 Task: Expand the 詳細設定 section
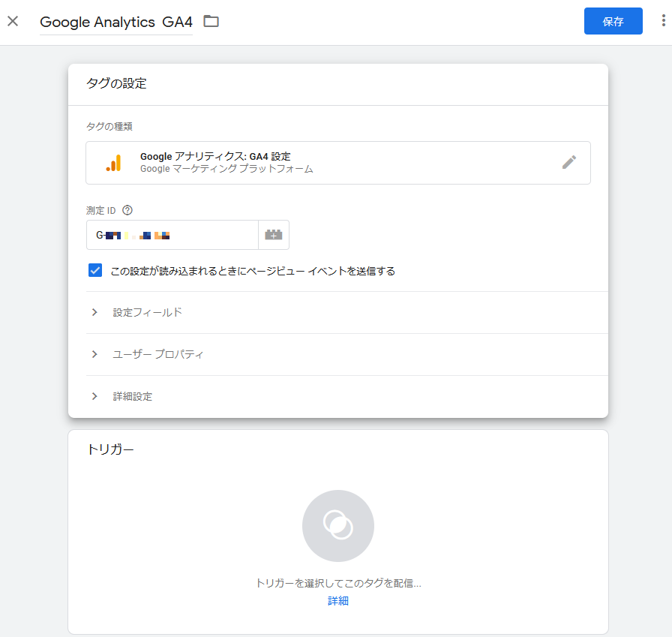click(346, 396)
